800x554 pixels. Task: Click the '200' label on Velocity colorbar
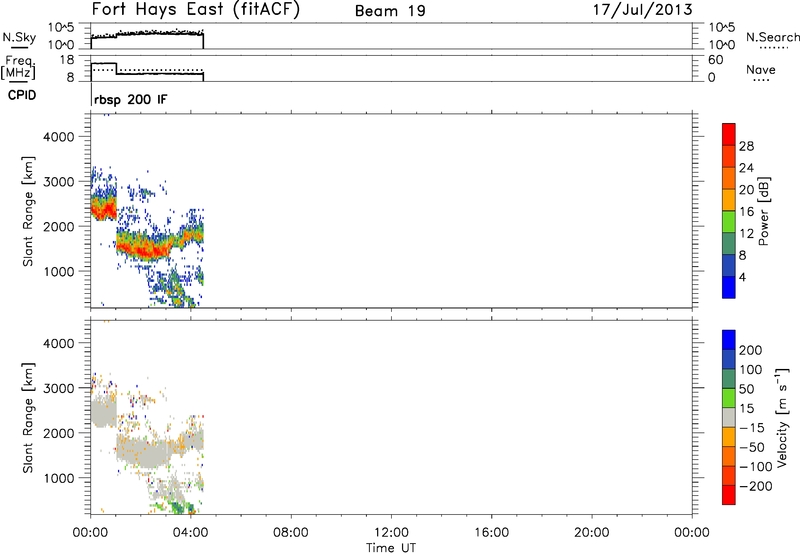point(751,350)
